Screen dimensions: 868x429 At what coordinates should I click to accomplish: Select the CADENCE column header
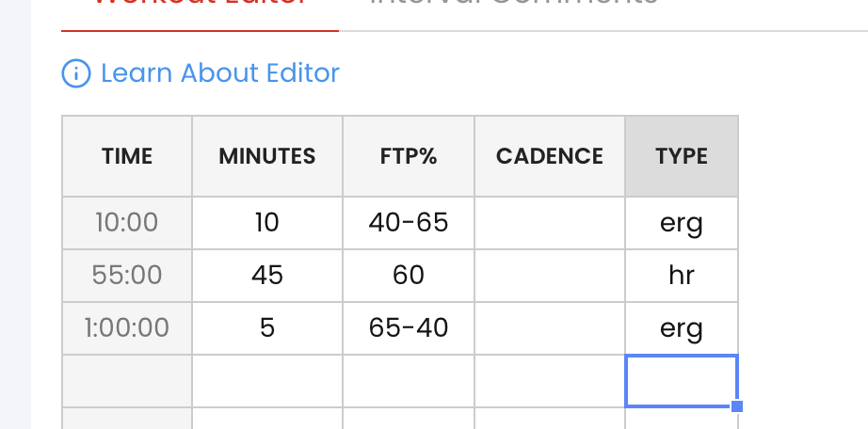click(x=550, y=156)
